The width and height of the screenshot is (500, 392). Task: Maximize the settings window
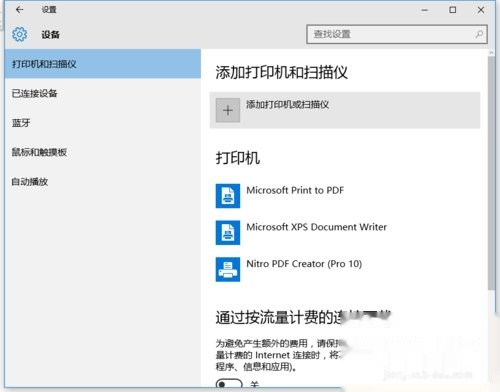pyautogui.click(x=452, y=10)
